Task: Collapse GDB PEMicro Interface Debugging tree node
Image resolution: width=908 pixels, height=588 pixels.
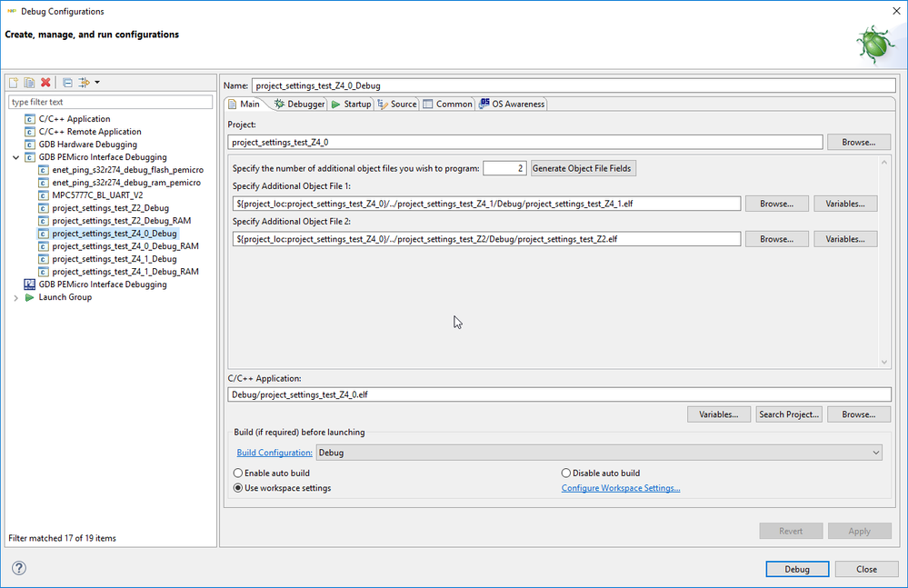Action: (x=16, y=157)
